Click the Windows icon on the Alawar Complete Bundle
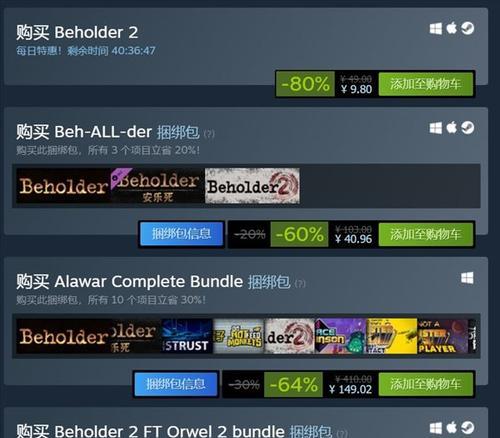This screenshot has width=500, height=438. pos(467,278)
